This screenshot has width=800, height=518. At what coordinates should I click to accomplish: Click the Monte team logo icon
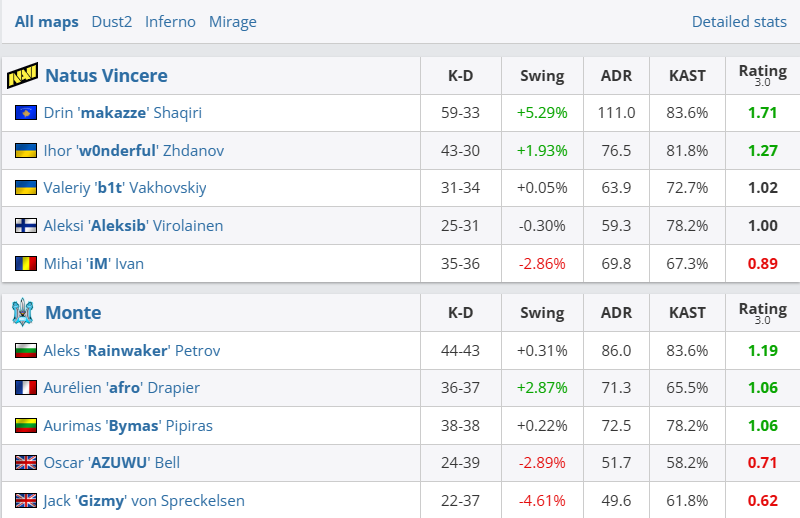pos(22,313)
